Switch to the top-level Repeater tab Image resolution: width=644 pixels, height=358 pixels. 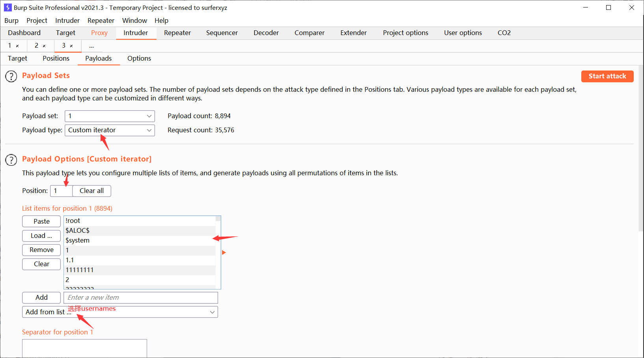pyautogui.click(x=177, y=33)
